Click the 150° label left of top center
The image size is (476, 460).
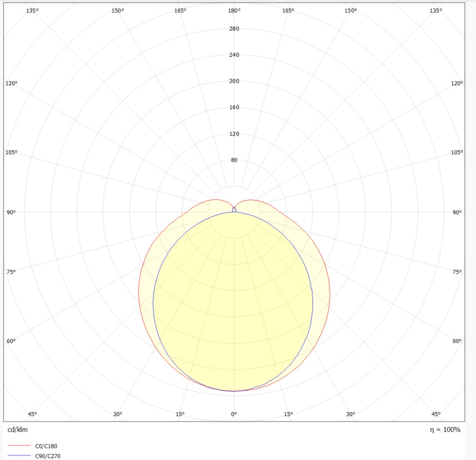click(x=118, y=11)
